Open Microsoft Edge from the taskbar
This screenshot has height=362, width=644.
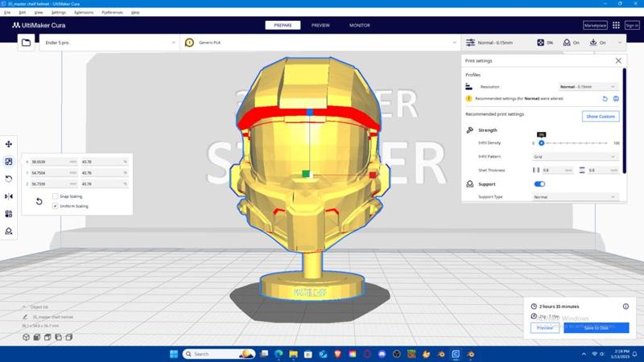tap(279, 354)
